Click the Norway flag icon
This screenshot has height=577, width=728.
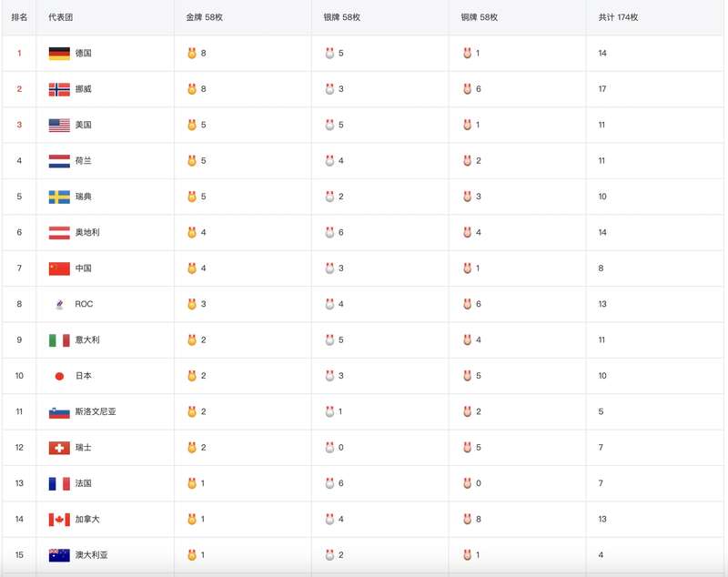point(59,89)
